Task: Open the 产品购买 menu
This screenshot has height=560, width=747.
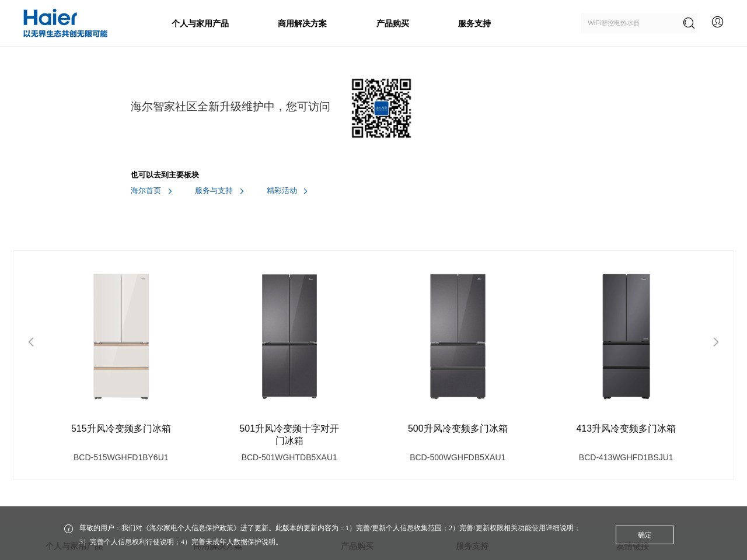Action: [393, 23]
